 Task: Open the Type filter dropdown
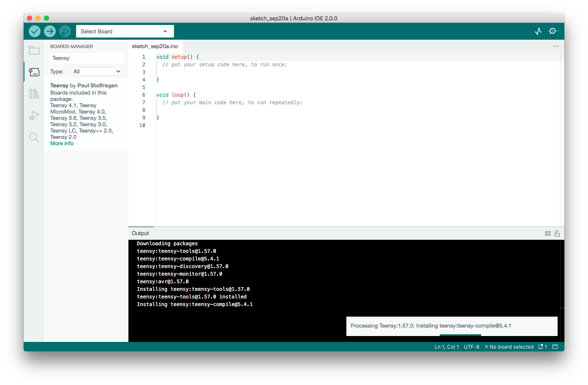coord(97,72)
